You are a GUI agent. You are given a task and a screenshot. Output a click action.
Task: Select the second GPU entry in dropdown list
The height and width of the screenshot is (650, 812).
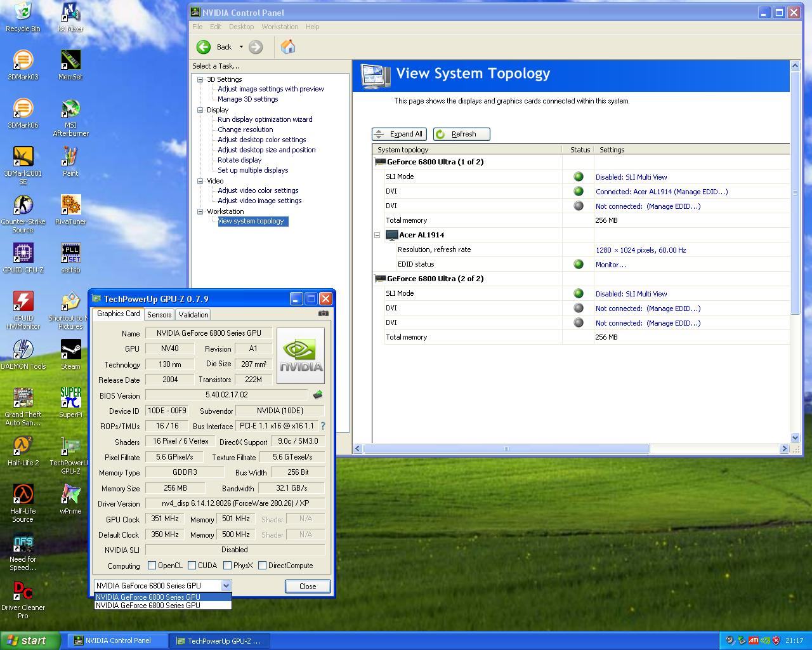(163, 606)
